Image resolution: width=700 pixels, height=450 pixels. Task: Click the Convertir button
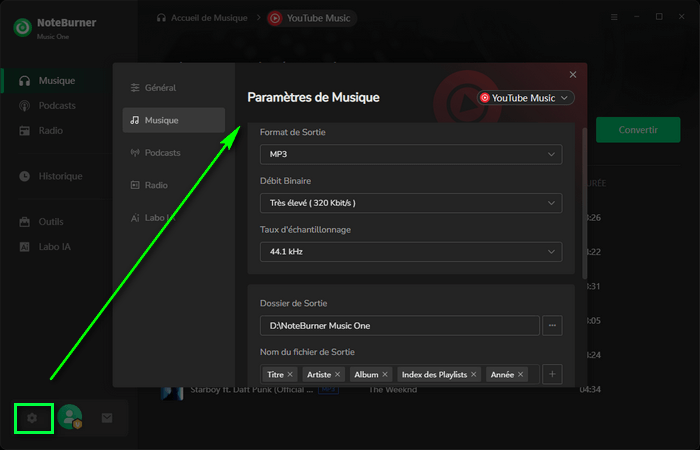638,130
